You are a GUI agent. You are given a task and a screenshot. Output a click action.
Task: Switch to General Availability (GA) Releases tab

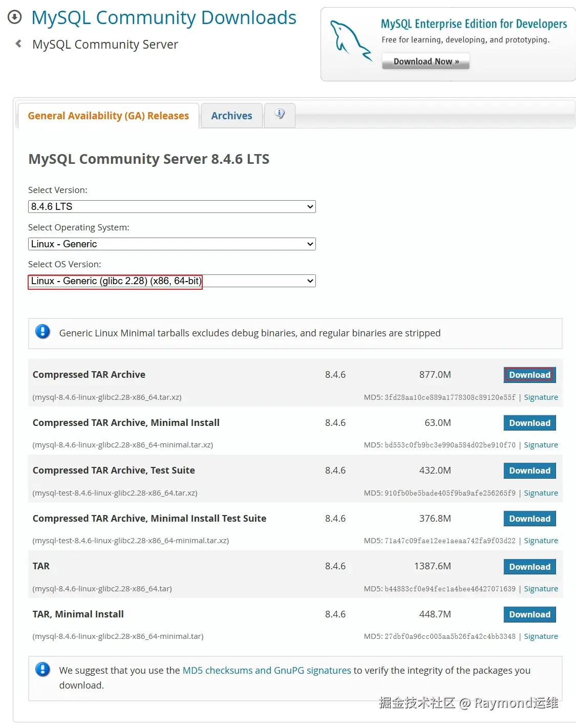(x=109, y=116)
